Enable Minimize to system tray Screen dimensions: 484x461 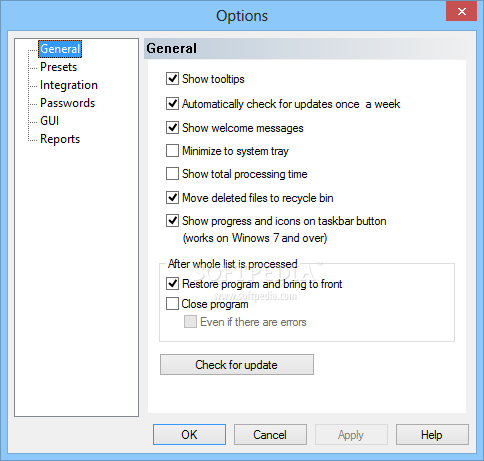[x=172, y=151]
